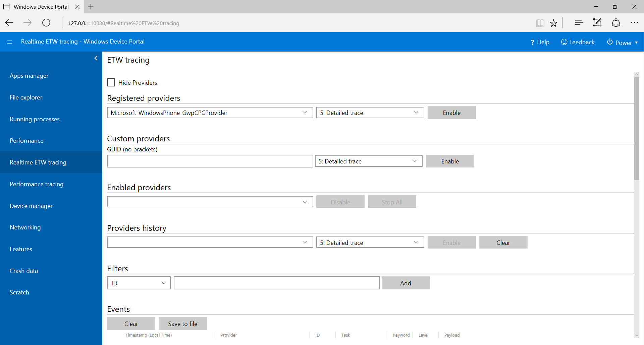This screenshot has width=644, height=345.
Task: Save events to file
Action: [x=182, y=323]
